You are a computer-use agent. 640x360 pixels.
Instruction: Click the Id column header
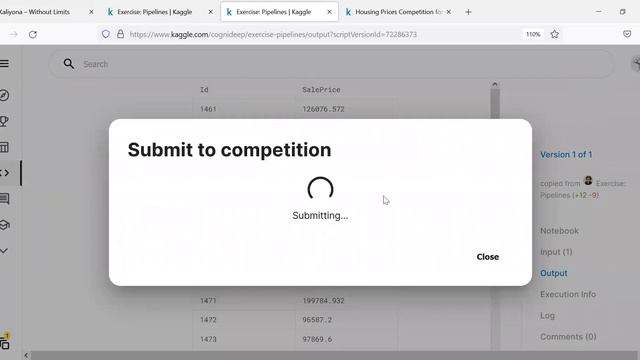[x=204, y=90]
